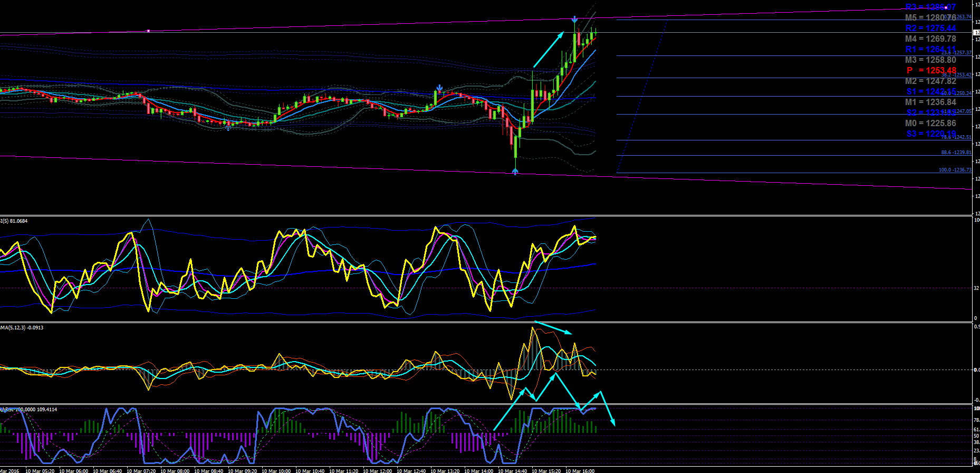Click the 10 Mar 10:40 time axis label
The image size is (980, 473).
click(310, 471)
